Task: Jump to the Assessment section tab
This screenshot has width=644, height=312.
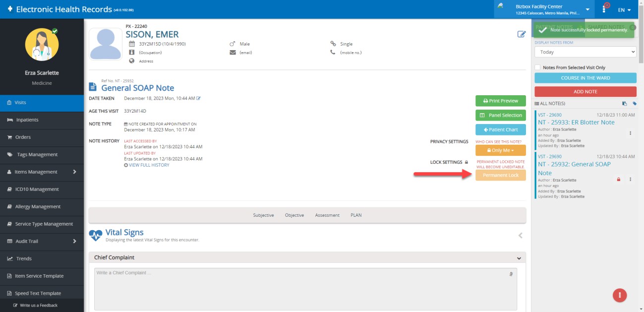Action: tap(327, 215)
